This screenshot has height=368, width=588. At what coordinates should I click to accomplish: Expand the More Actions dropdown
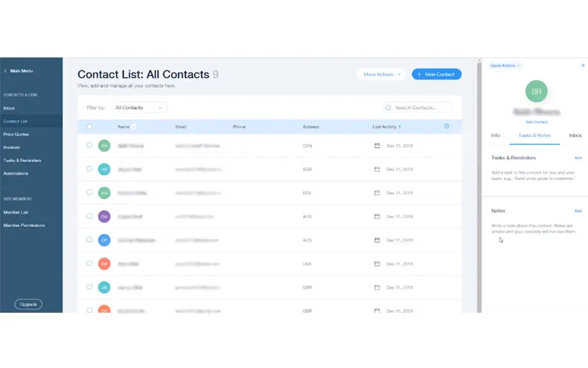point(381,74)
